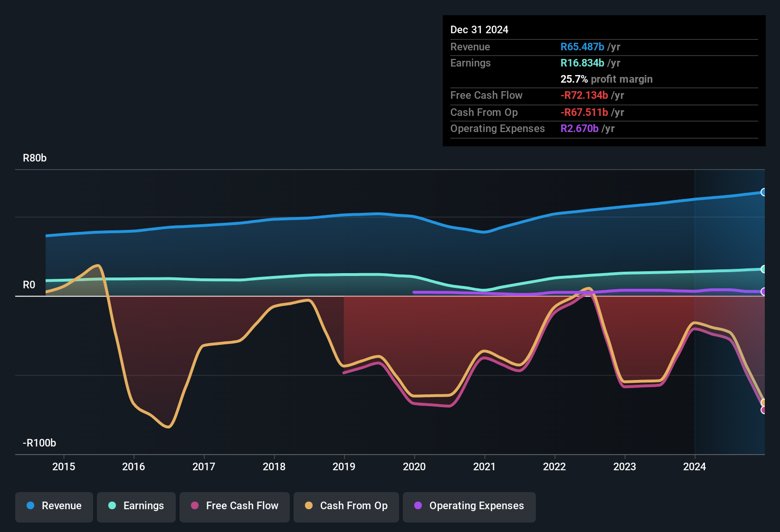Select the 2024 label on the timeline axis
Screen dimensions: 780x532
coord(695,467)
